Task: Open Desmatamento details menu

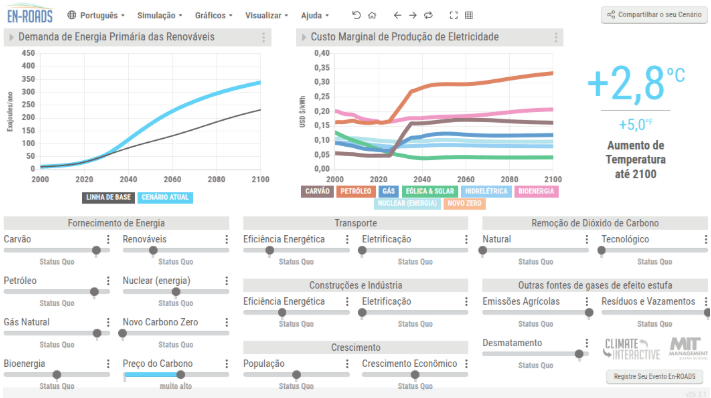Action: pyautogui.click(x=587, y=343)
